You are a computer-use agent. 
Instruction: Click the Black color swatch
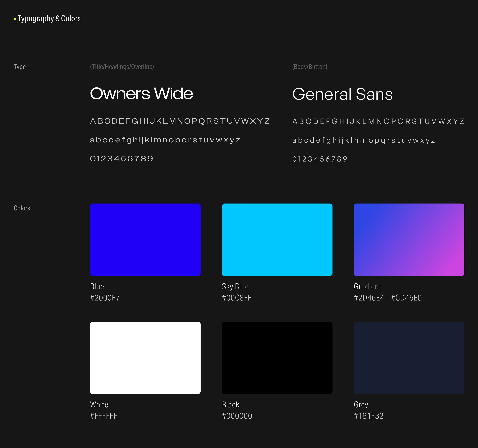277,358
